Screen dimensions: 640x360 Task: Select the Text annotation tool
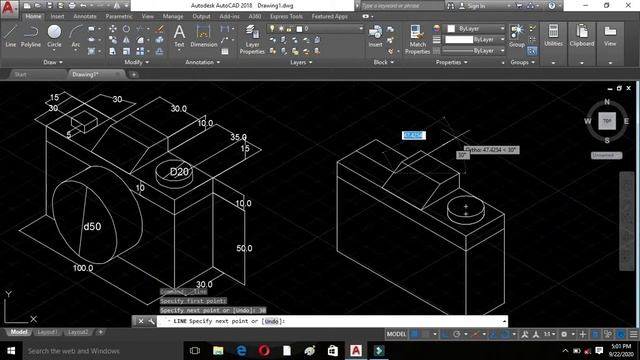click(179, 36)
